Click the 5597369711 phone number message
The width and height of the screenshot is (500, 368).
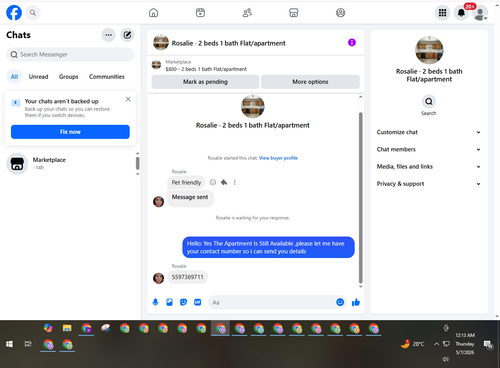187,277
